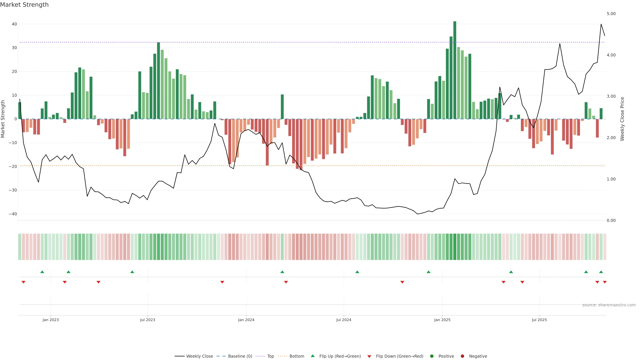Click the green Flip Up triangle legend icon
The image size is (644, 362).
coord(312,356)
